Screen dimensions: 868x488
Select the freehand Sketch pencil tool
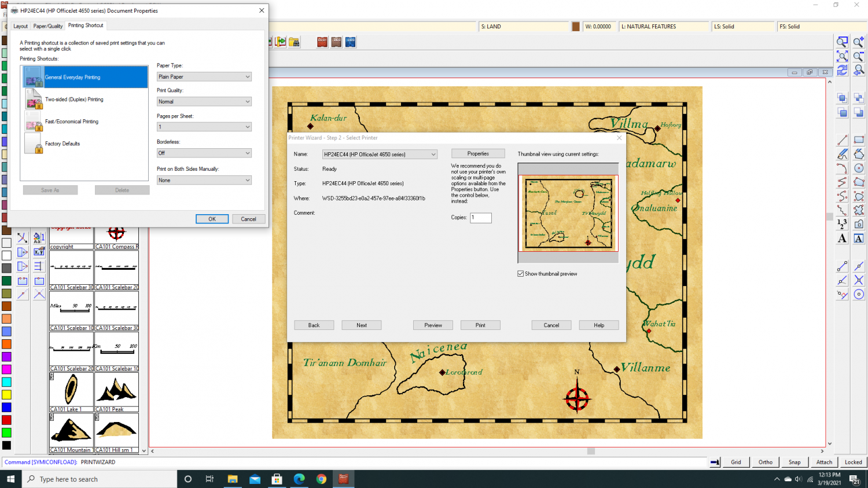click(x=843, y=154)
